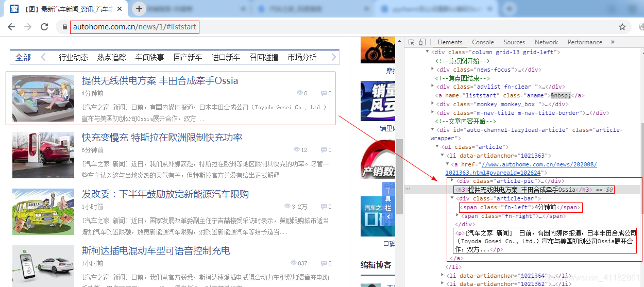
Task: Expand the advlist fn-clear div node
Action: [433, 87]
